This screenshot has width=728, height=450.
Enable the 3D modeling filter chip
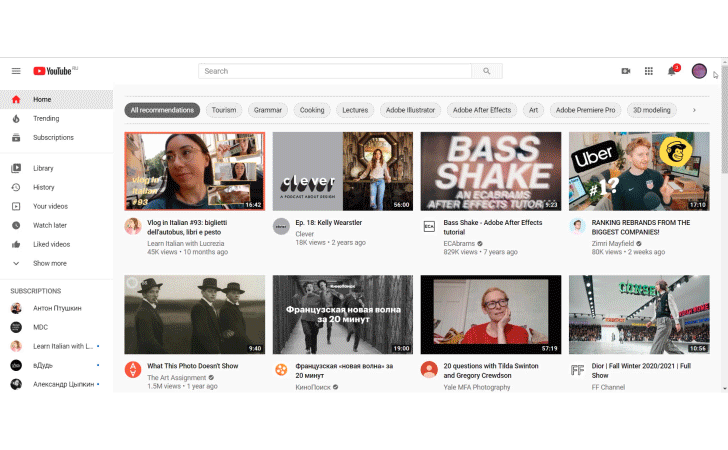(x=651, y=110)
